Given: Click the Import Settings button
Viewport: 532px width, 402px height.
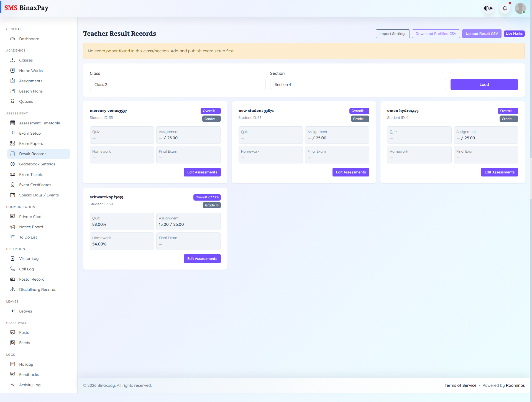Looking at the screenshot, I should (392, 34).
